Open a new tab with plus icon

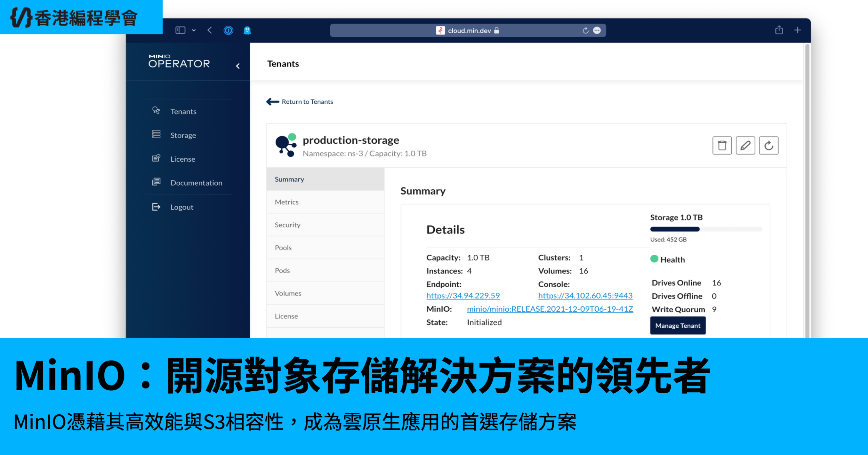[797, 30]
